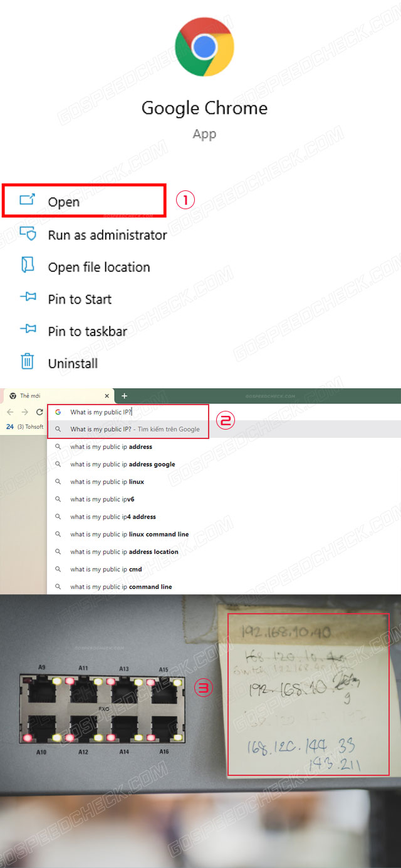This screenshot has height=868, width=401.
Task: Click Open for Google Chrome
Action: 83,201
